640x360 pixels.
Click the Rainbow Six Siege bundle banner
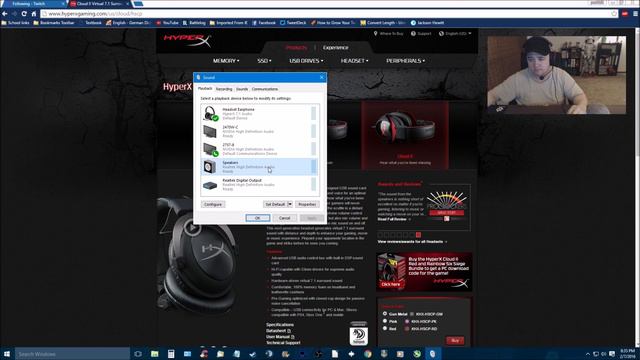(x=424, y=272)
